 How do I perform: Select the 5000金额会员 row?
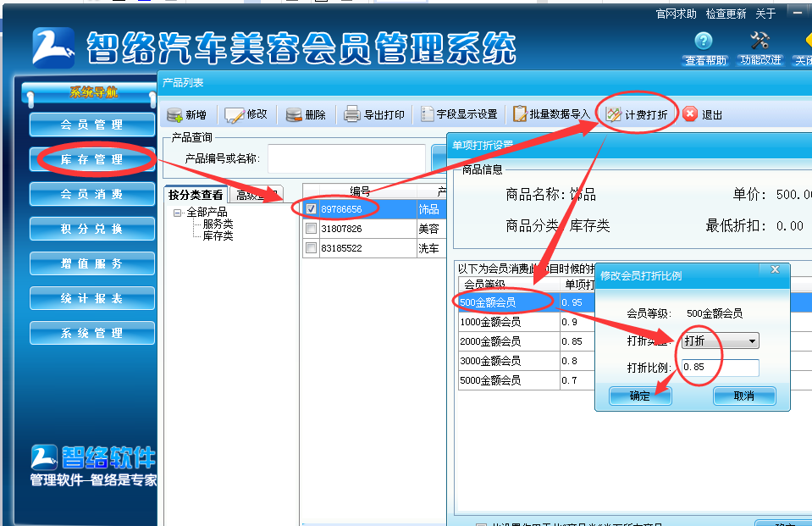pos(525,380)
